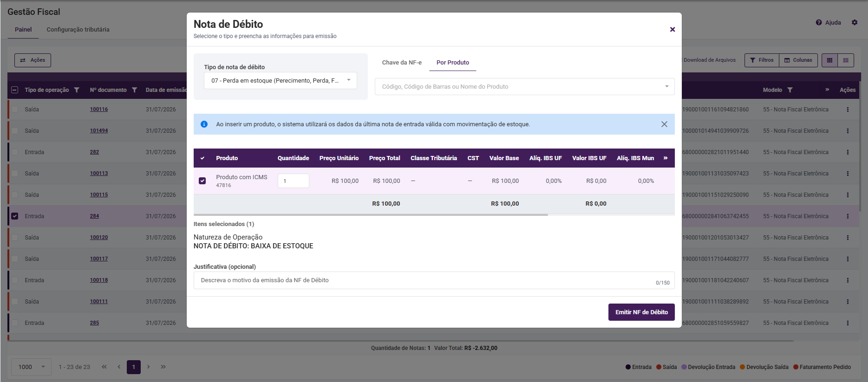
Task: Go to previous page arrow
Action: pos(119,367)
